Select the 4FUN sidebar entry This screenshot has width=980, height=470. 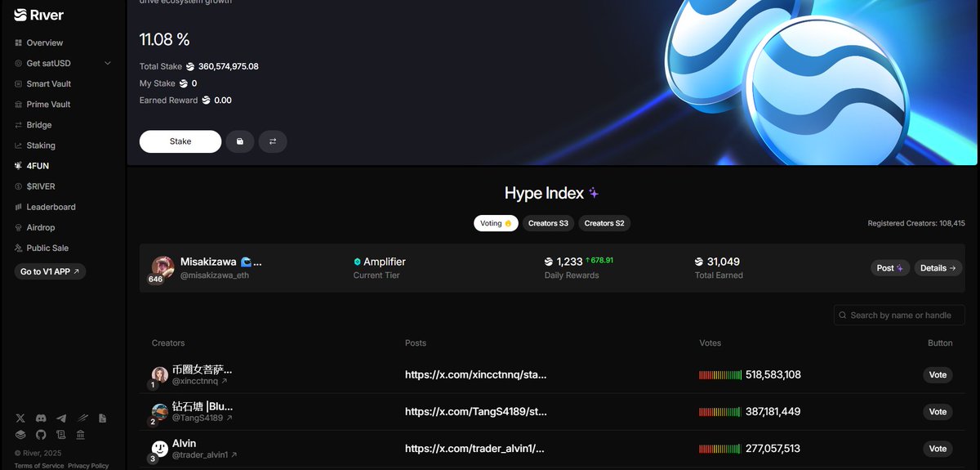tap(37, 166)
